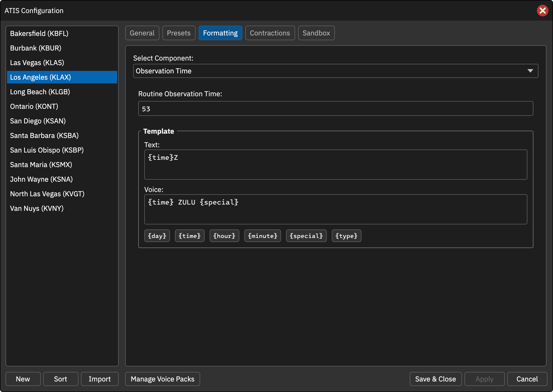Insert the {type} variable token

point(346,236)
